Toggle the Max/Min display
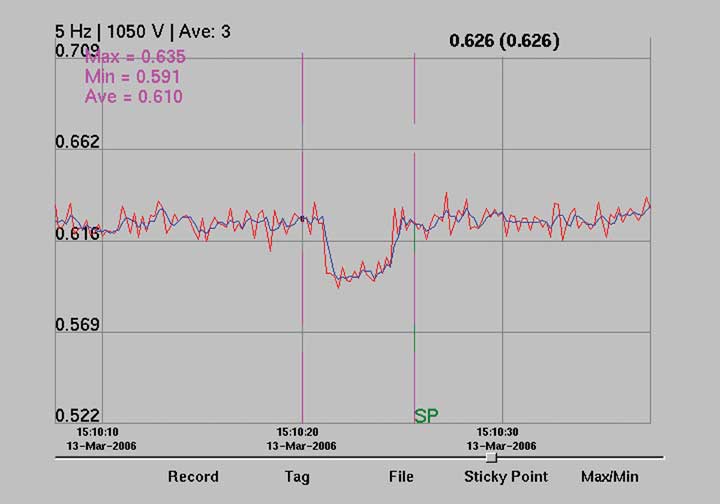This screenshot has height=504, width=720. [609, 477]
